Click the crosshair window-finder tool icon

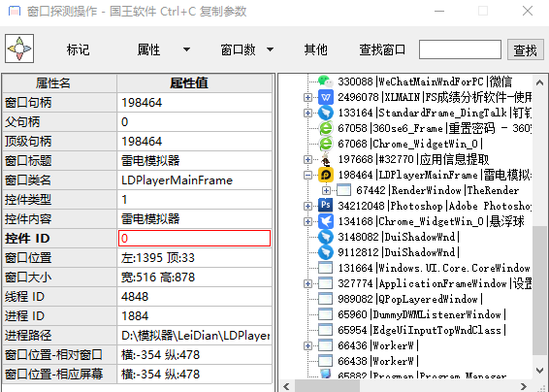(x=19, y=49)
